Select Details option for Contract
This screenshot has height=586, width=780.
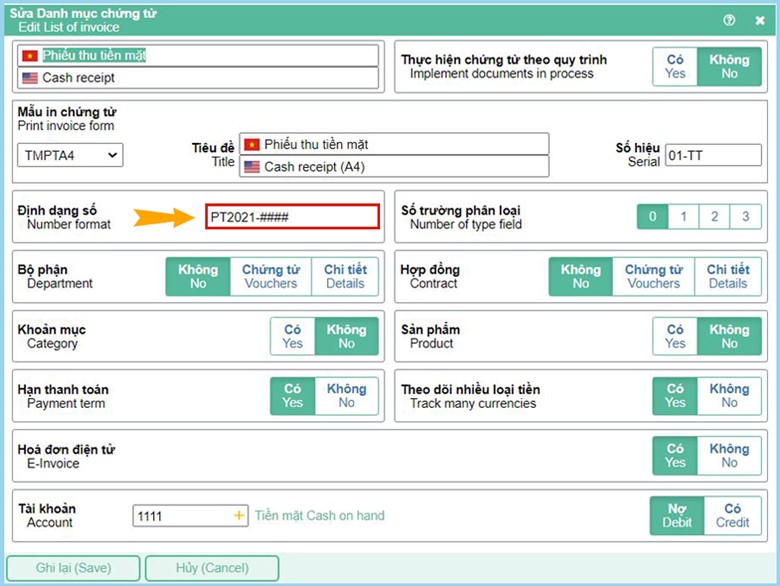pyautogui.click(x=727, y=276)
